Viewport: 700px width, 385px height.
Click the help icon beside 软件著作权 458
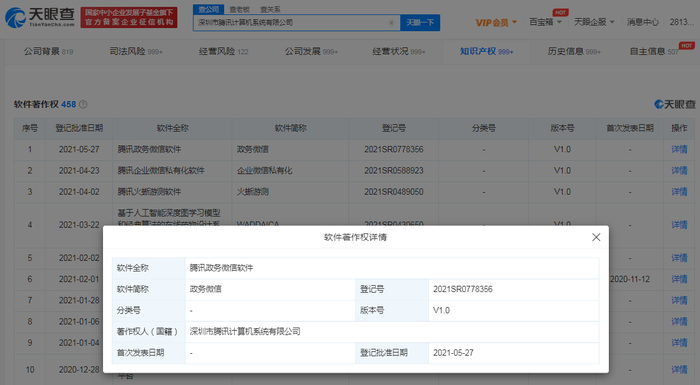tap(83, 105)
